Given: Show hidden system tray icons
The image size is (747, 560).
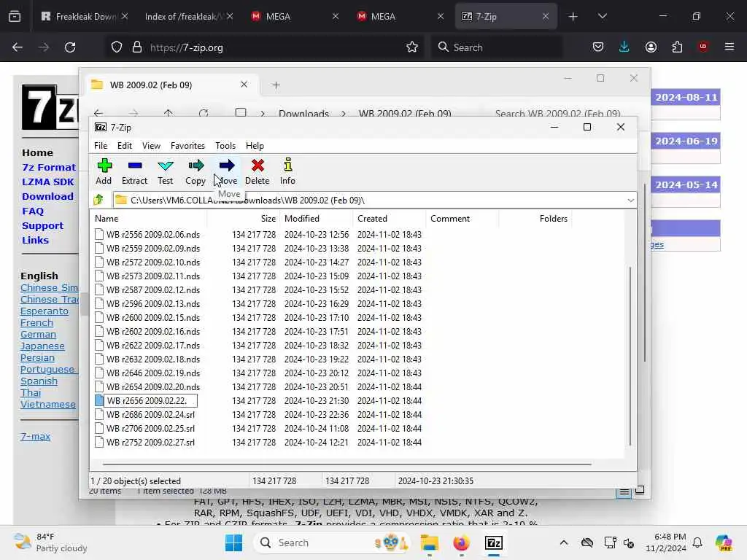Looking at the screenshot, I should [x=564, y=542].
